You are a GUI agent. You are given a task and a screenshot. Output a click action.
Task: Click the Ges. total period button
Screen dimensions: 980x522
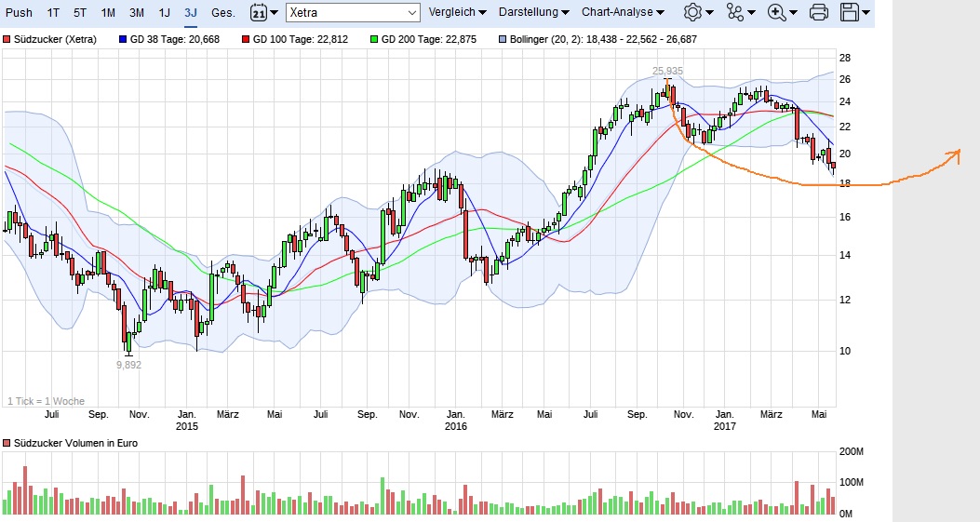223,12
